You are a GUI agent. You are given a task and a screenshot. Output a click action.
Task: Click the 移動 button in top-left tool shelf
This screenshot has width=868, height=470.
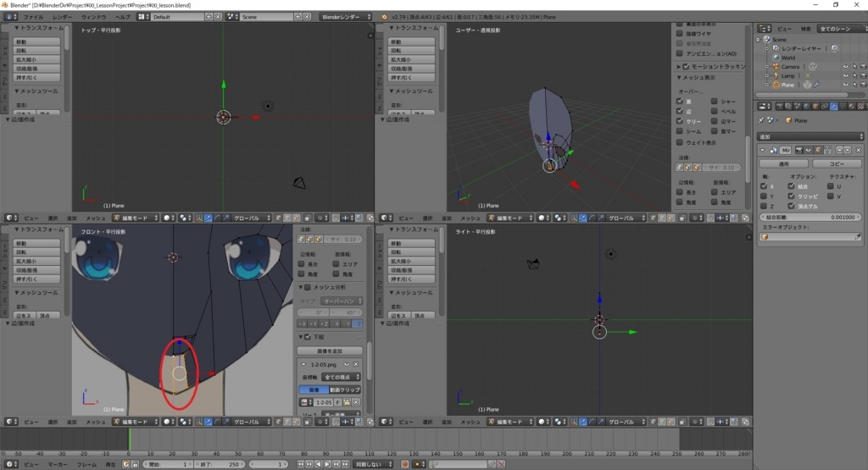pos(36,42)
